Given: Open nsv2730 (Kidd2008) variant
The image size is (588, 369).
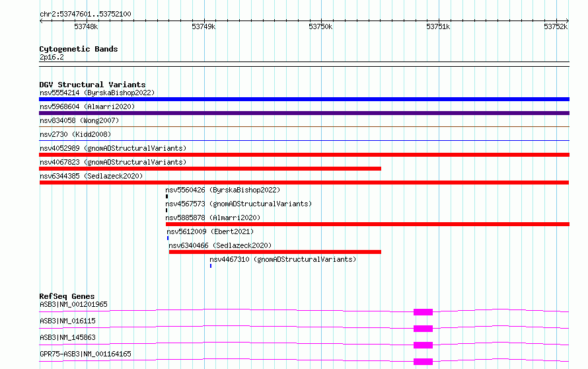Looking at the screenshot, I should [75, 134].
